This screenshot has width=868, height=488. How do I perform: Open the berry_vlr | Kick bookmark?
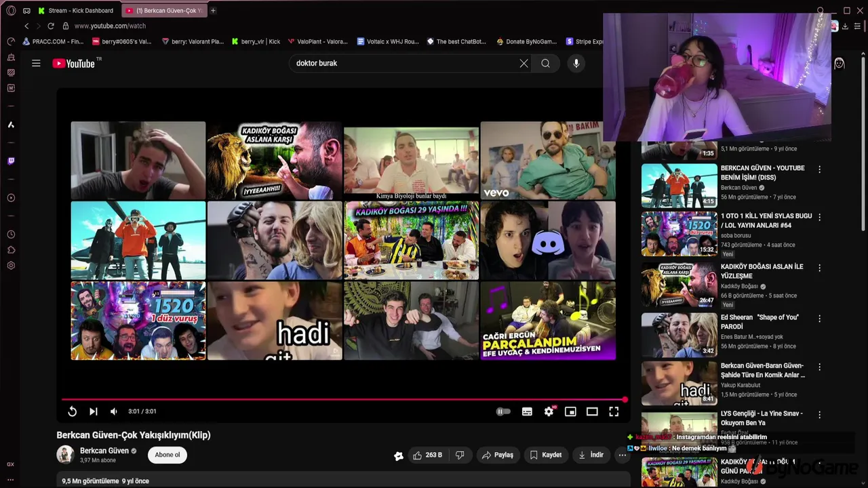[x=256, y=41]
